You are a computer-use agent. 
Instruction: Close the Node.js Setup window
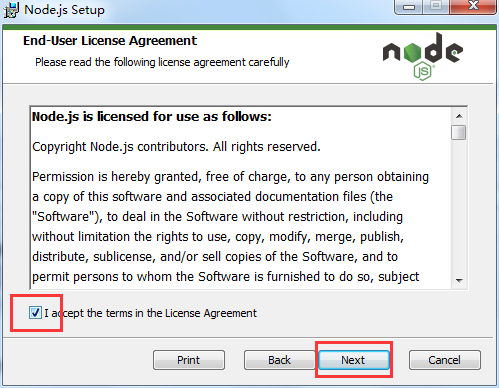click(473, 6)
